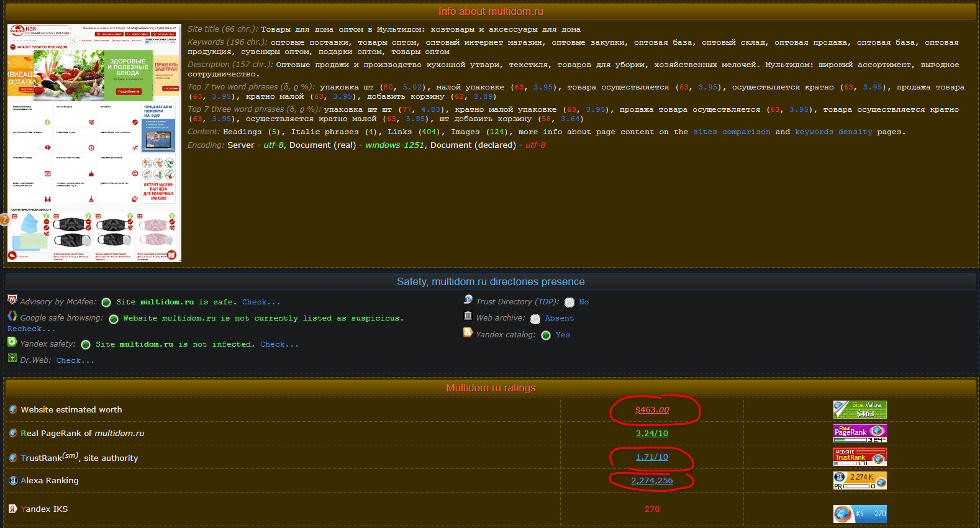The width and height of the screenshot is (980, 528).
Task: Click the Yandex safety green icon
Action: pyautogui.click(x=12, y=342)
